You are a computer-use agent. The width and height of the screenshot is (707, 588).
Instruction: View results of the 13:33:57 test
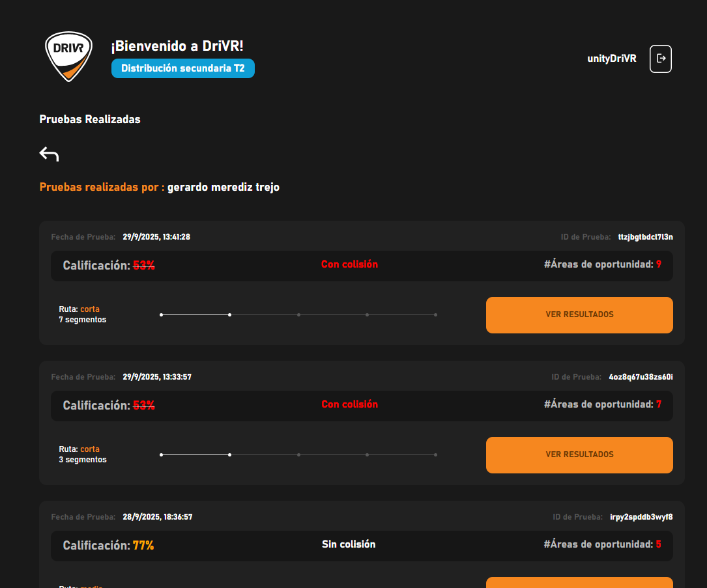pos(579,455)
